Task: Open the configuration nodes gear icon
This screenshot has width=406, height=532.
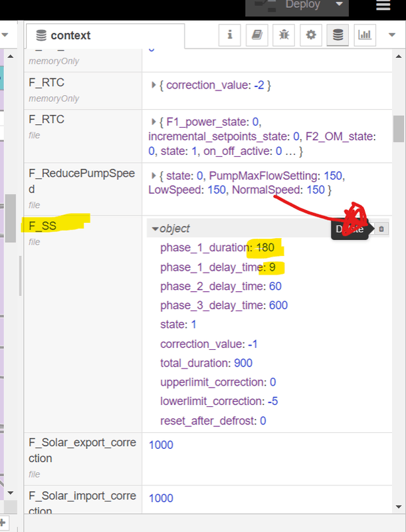Action: (x=311, y=35)
